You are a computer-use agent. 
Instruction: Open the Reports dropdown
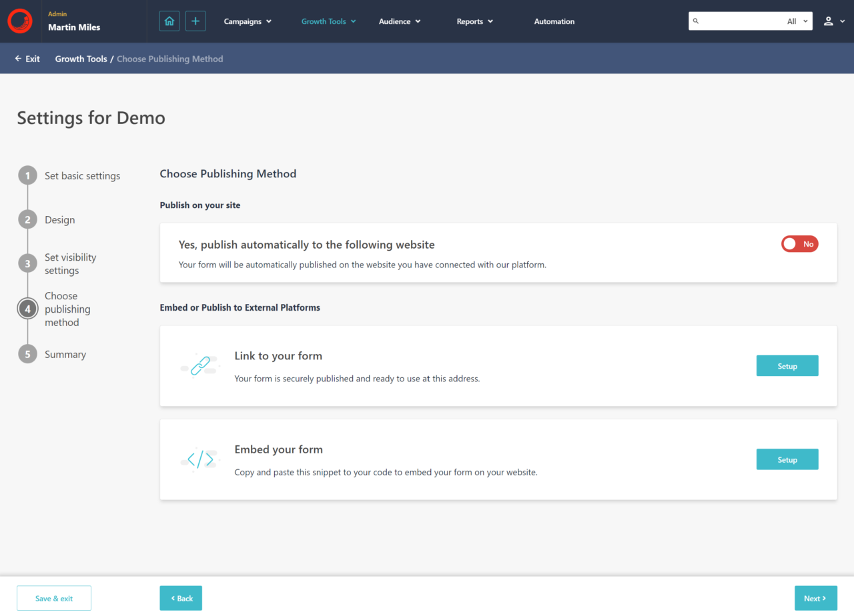(x=474, y=21)
